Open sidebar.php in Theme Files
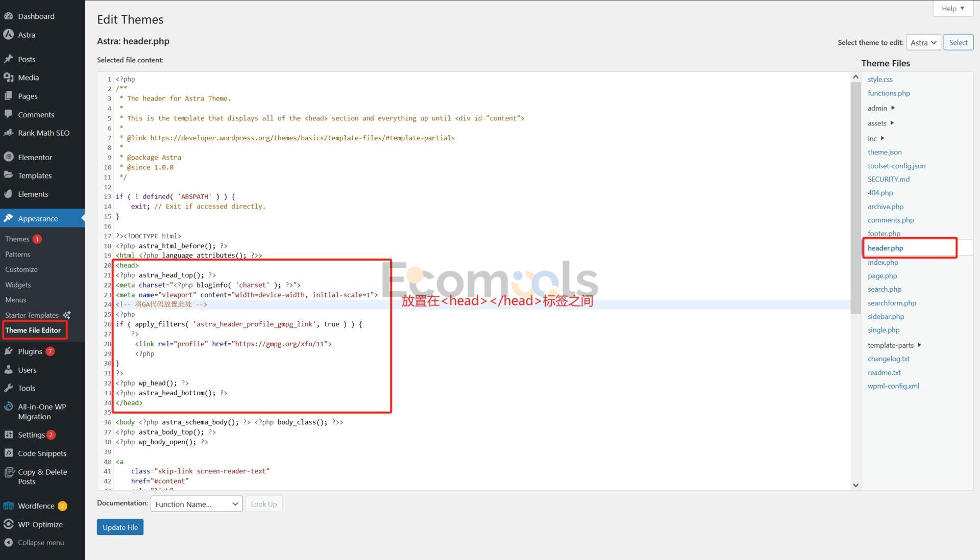Viewport: 980px width, 560px height. 886,316
